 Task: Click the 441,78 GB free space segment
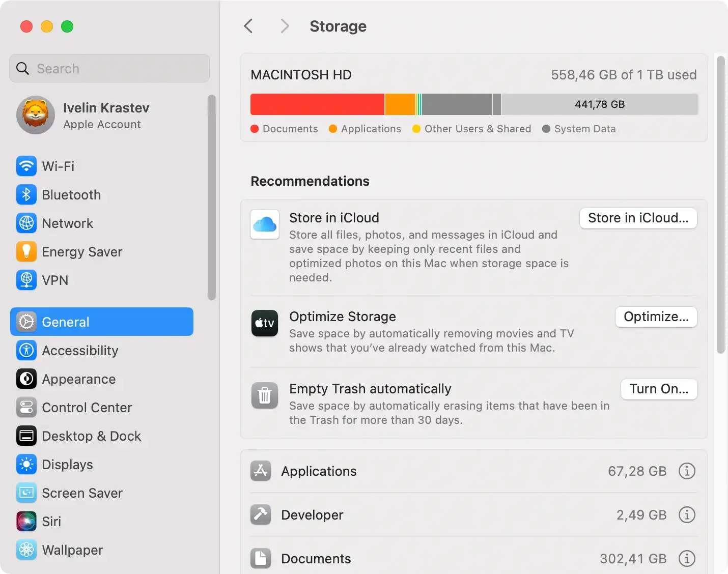click(x=600, y=104)
